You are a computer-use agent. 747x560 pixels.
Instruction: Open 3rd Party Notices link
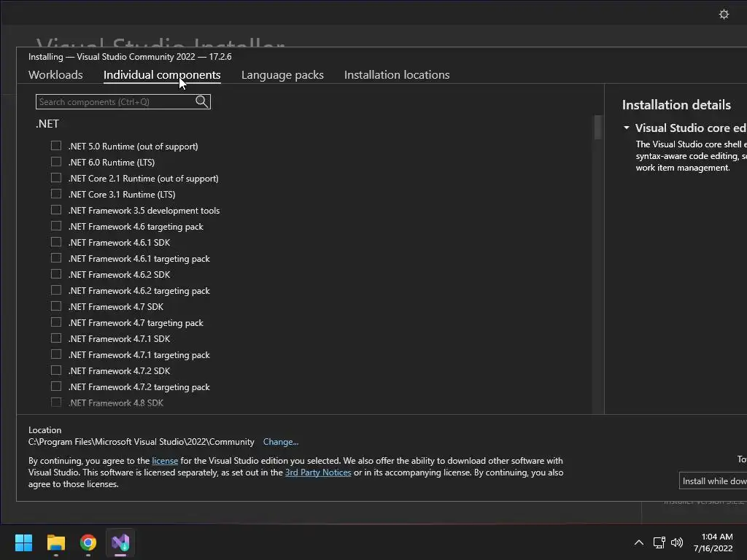[318, 472]
